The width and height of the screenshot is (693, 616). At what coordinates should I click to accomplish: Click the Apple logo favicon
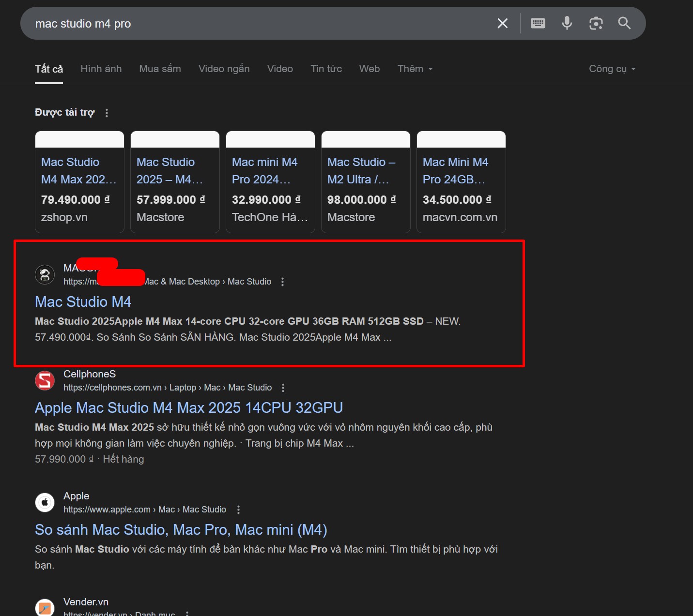tap(45, 502)
